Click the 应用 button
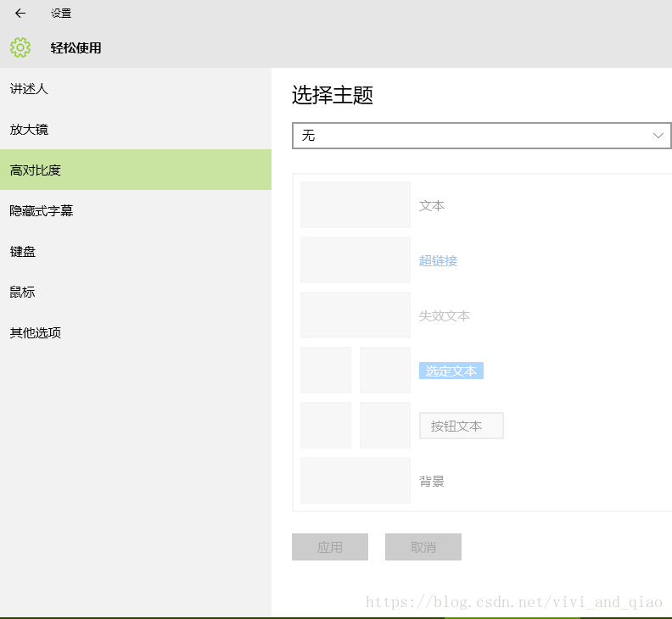Viewport: 672px width, 619px height. (x=330, y=547)
